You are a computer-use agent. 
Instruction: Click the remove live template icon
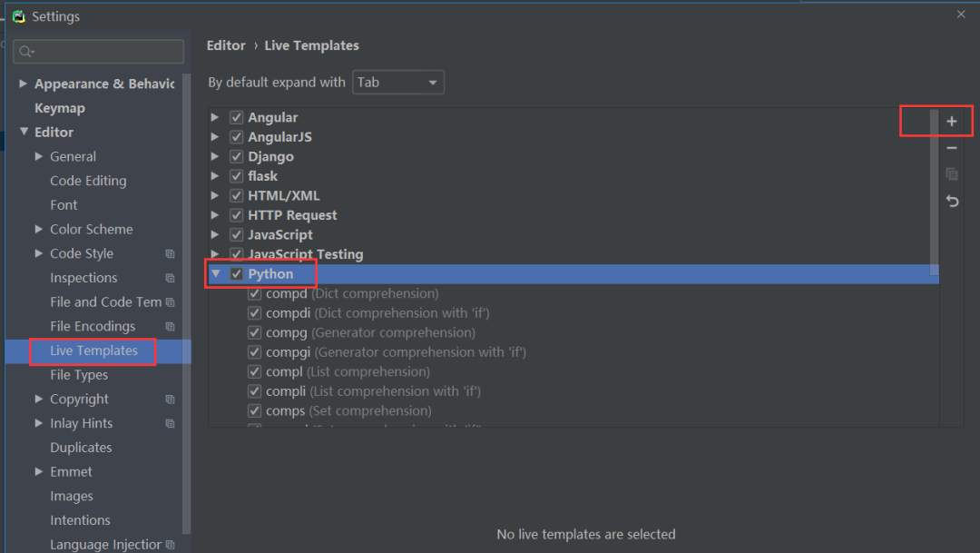(x=951, y=147)
